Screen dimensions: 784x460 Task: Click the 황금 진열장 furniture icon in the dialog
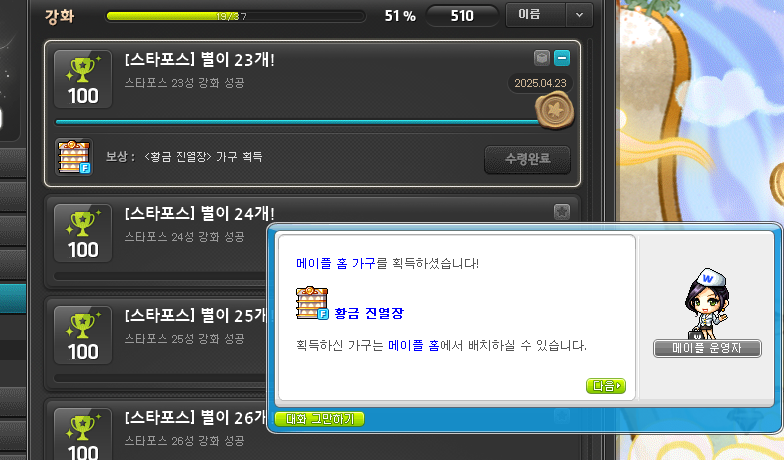[312, 304]
